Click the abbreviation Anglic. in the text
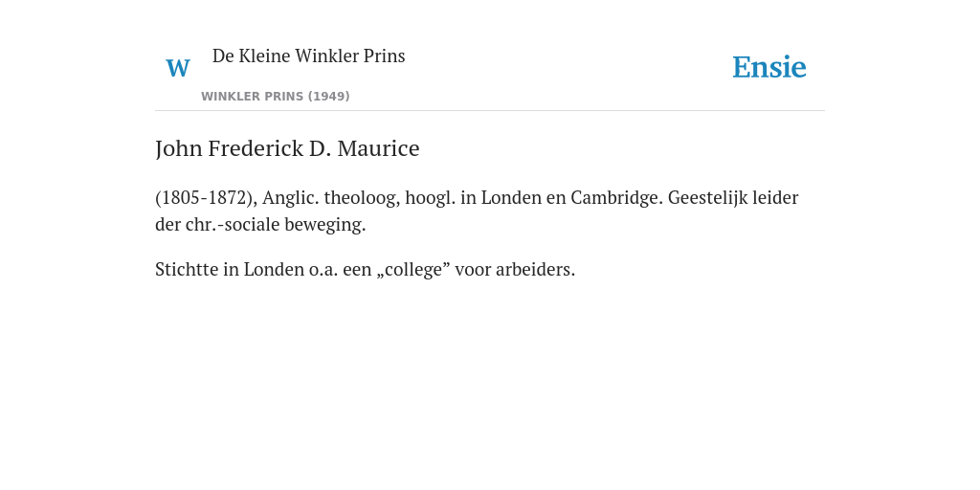This screenshot has width=980, height=490. [291, 197]
